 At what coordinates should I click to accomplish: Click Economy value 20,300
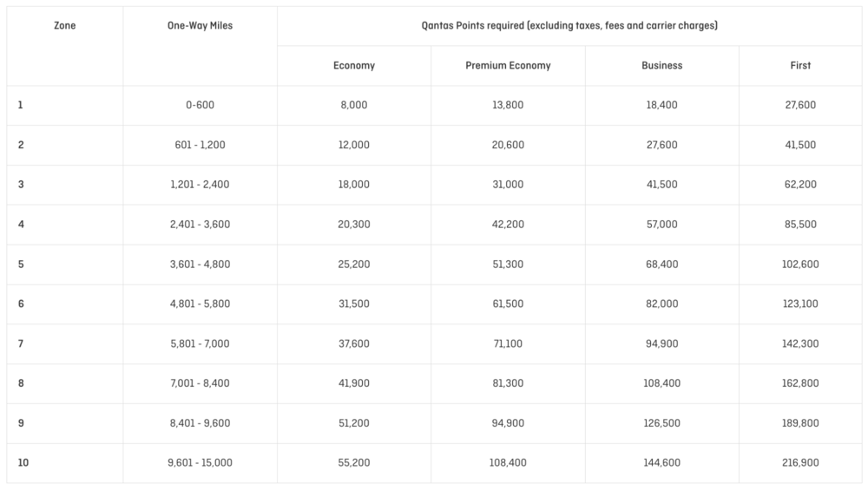(353, 225)
